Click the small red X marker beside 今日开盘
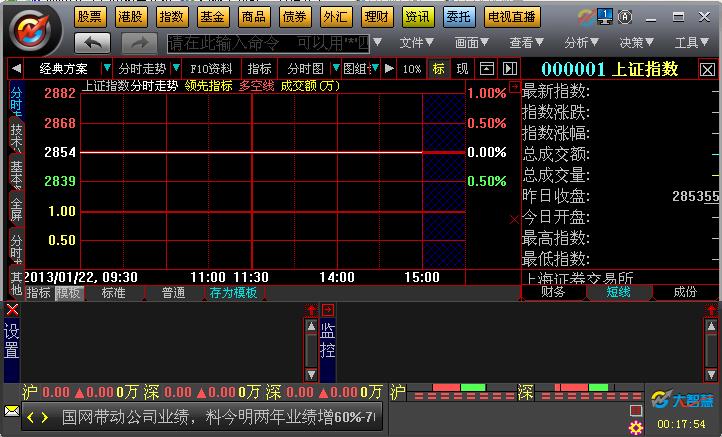The image size is (722, 437). point(514,220)
